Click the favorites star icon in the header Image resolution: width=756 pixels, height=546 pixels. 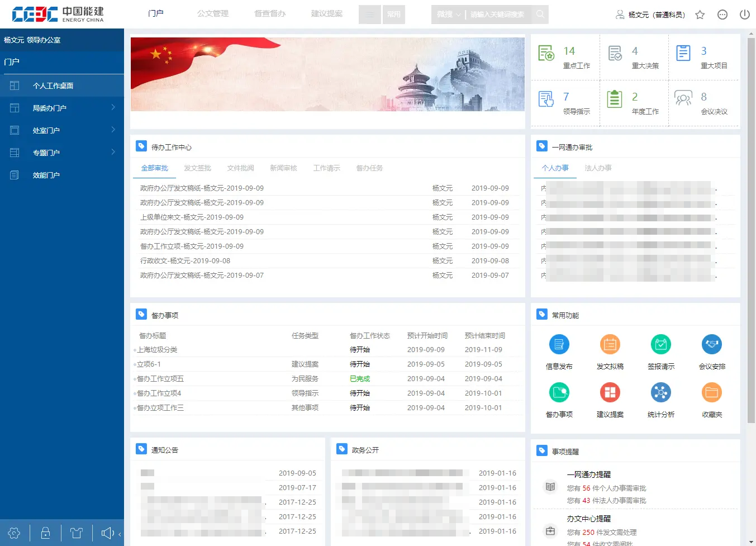pos(700,15)
